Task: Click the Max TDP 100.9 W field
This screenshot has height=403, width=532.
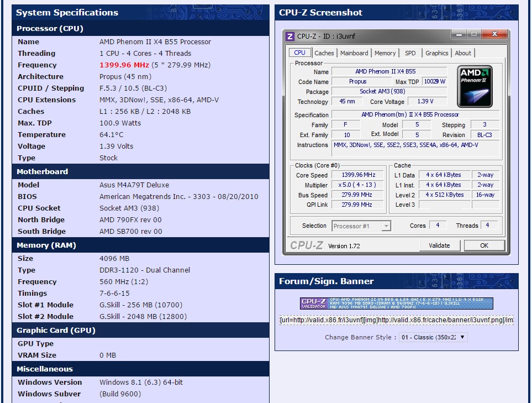Action: point(435,81)
